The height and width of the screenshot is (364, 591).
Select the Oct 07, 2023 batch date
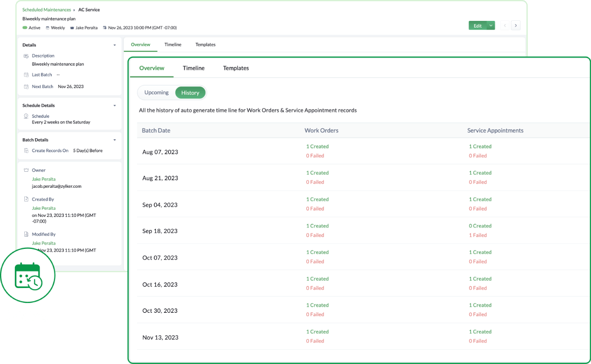160,258
